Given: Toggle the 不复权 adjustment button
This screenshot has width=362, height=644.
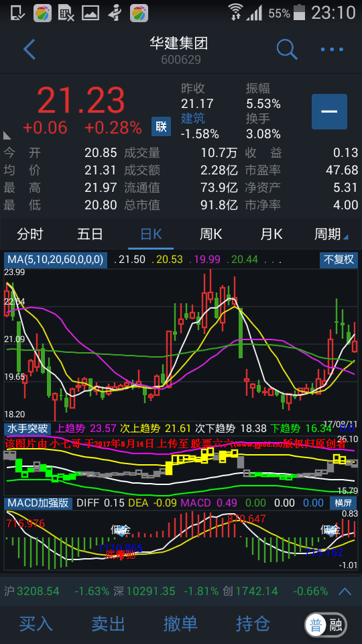Looking at the screenshot, I should (339, 260).
